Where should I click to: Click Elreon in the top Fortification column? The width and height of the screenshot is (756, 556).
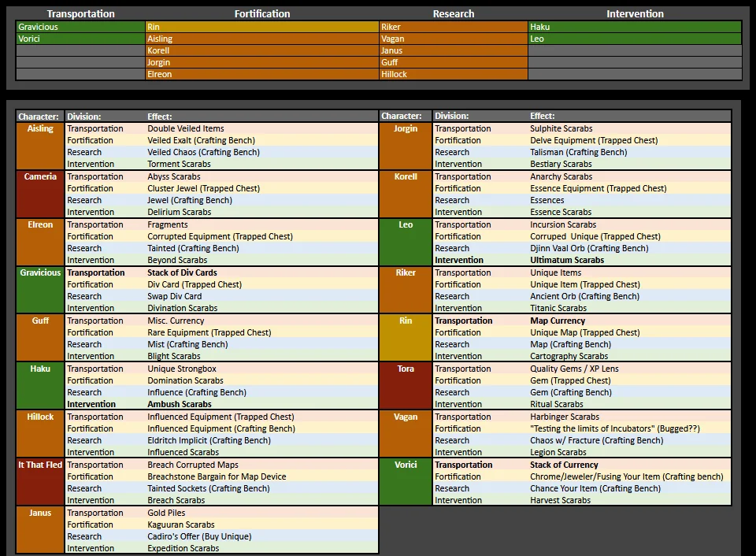[x=261, y=74]
